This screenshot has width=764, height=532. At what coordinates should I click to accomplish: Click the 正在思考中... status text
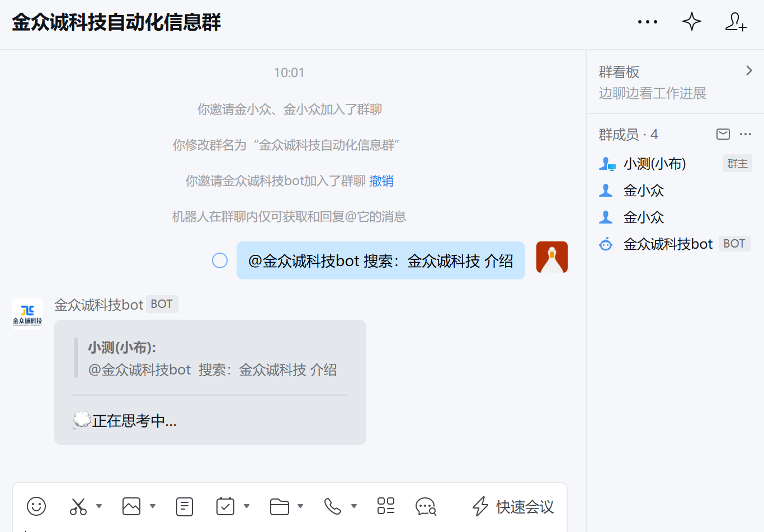pos(134,421)
